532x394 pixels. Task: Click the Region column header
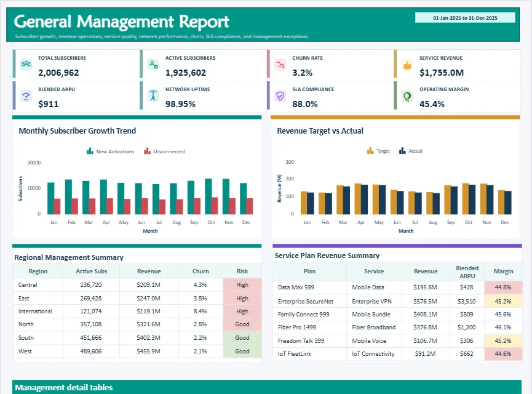point(38,271)
